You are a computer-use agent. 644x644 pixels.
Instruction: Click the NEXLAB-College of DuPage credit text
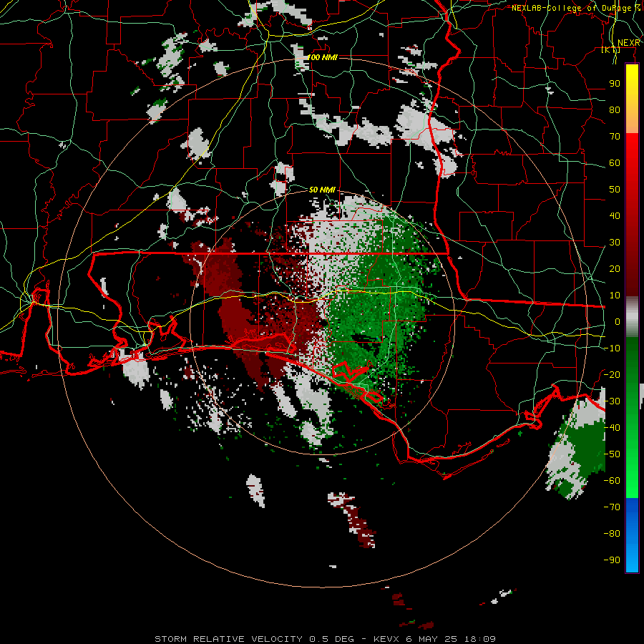(577, 8)
